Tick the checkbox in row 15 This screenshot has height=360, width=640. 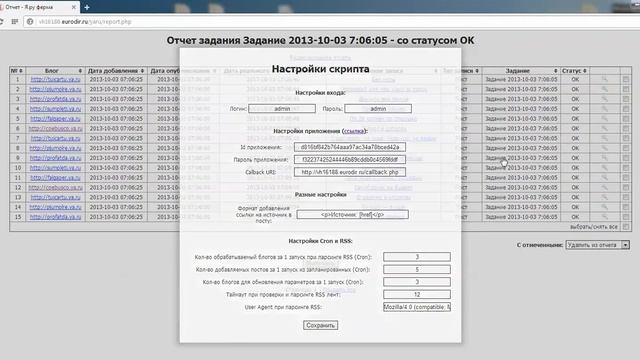coord(626,217)
